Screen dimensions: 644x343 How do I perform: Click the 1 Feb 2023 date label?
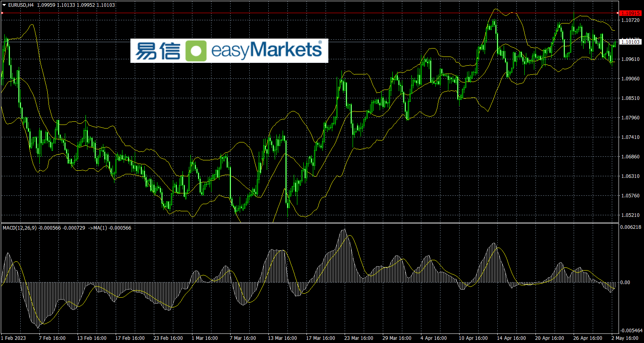[14, 338]
